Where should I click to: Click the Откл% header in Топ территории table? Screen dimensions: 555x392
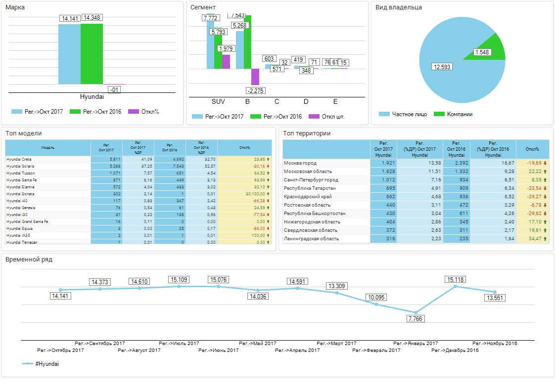(532, 149)
